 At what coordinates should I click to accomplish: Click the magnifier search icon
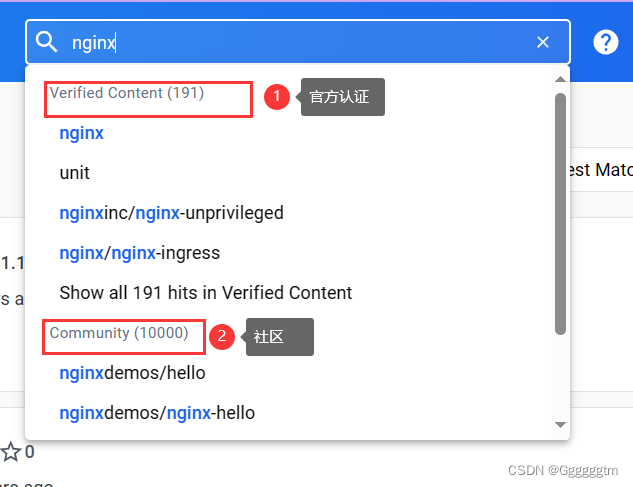46,42
